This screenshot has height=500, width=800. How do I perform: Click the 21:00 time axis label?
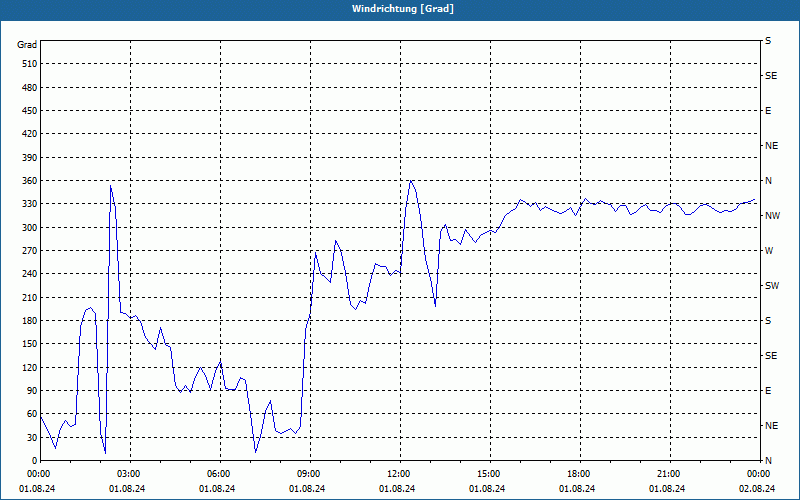pos(667,473)
